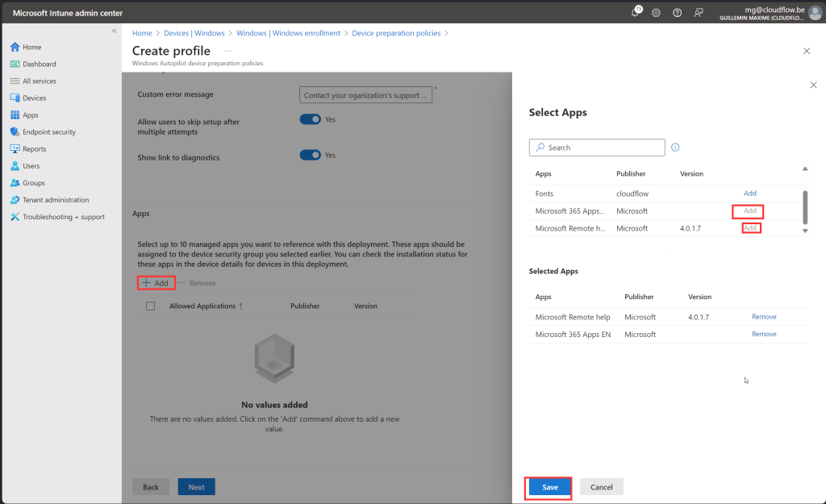Close the Create profile blade
The image size is (826, 504).
click(x=807, y=51)
